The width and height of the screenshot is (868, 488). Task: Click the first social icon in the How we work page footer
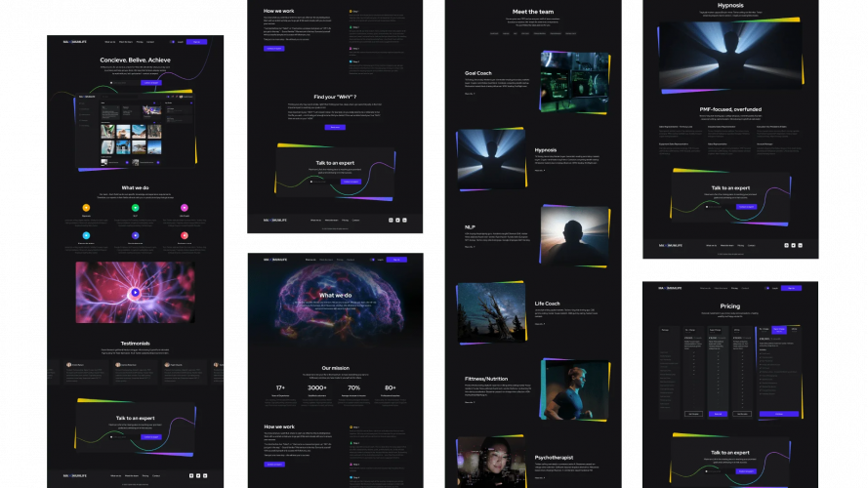point(391,221)
